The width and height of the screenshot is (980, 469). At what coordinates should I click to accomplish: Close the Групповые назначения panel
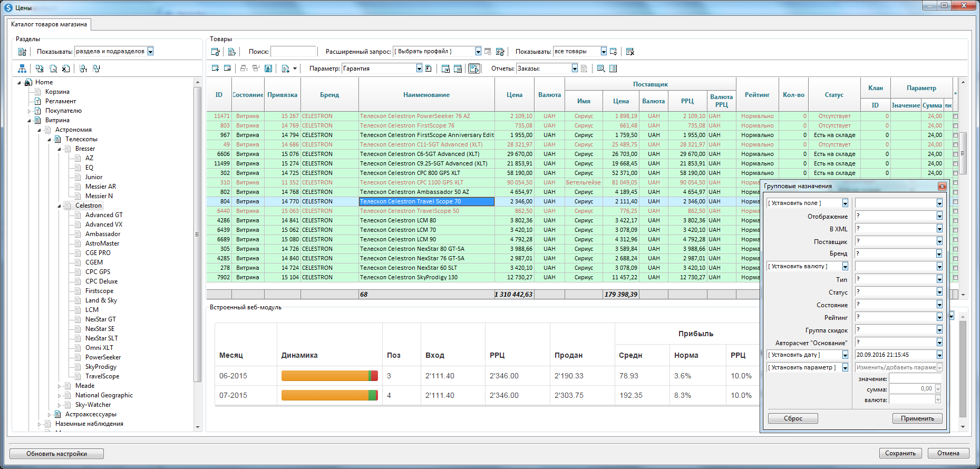[x=942, y=187]
